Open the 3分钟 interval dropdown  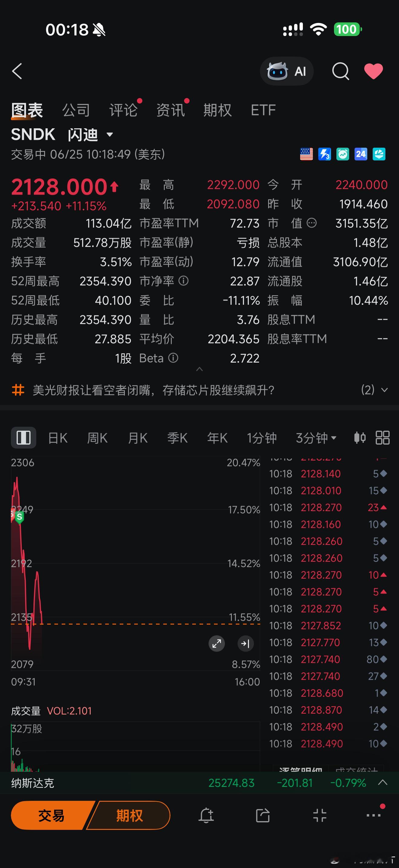coord(316,438)
